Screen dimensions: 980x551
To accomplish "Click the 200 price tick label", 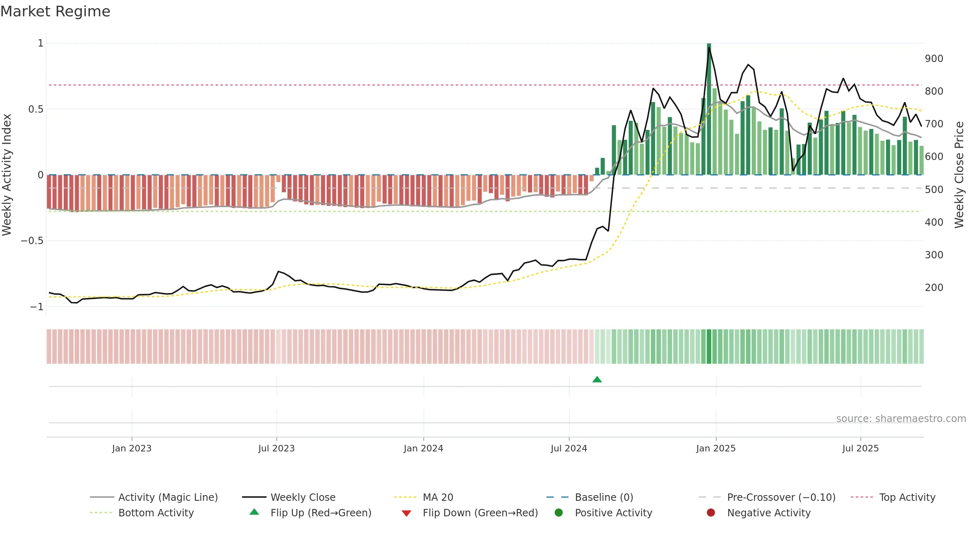I will click(934, 287).
